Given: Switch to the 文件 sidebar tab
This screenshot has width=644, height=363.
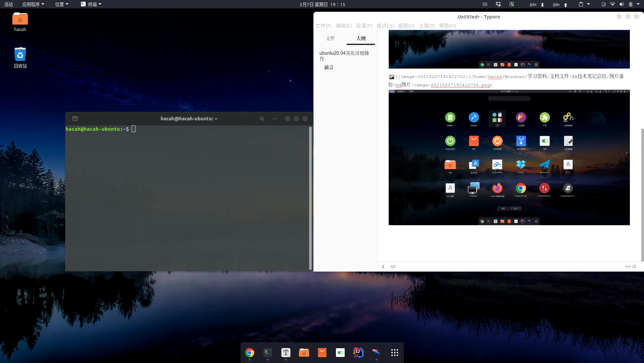Looking at the screenshot, I should click(330, 38).
